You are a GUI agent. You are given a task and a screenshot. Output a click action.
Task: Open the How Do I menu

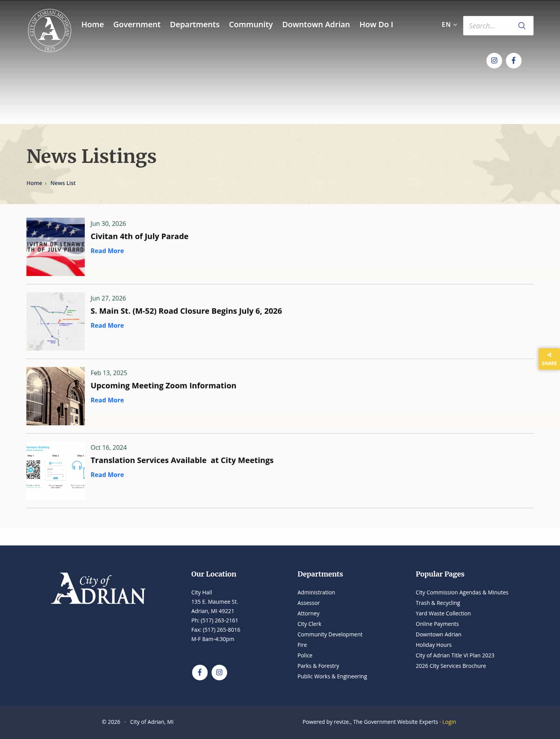(x=376, y=24)
